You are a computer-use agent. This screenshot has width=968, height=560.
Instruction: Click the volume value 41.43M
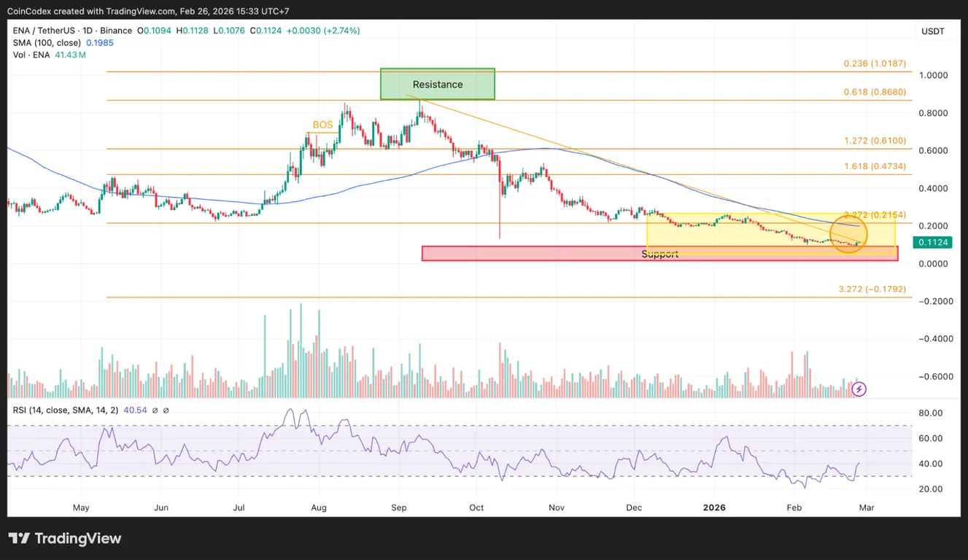click(x=71, y=55)
